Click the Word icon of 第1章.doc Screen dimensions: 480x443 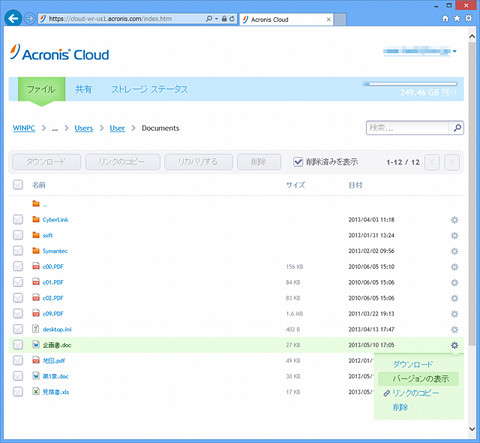[x=36, y=376]
